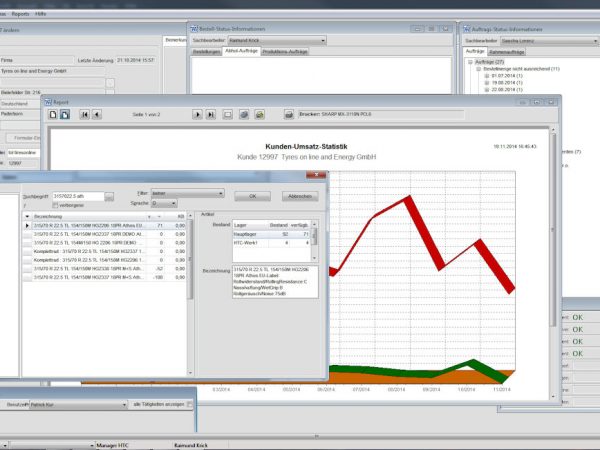Viewport: 600px width, 450px height.
Task: Switch to single page view in Report toolbar
Action: [53, 114]
